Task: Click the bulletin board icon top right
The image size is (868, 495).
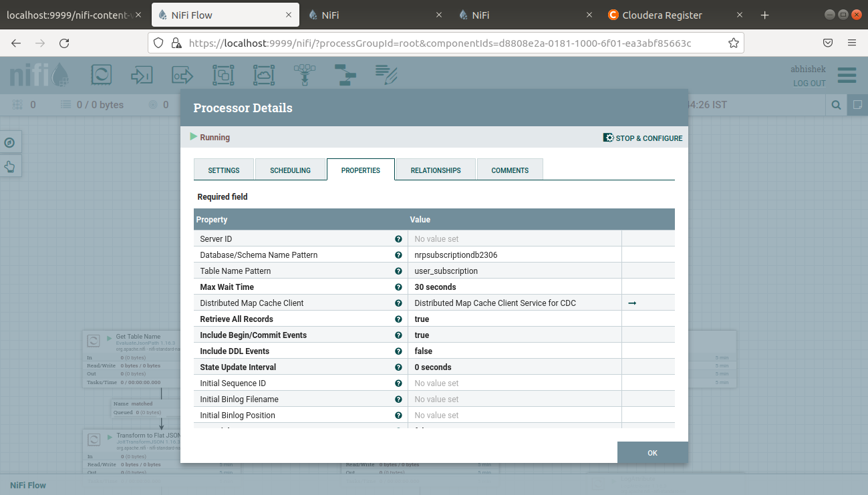Action: click(x=857, y=105)
